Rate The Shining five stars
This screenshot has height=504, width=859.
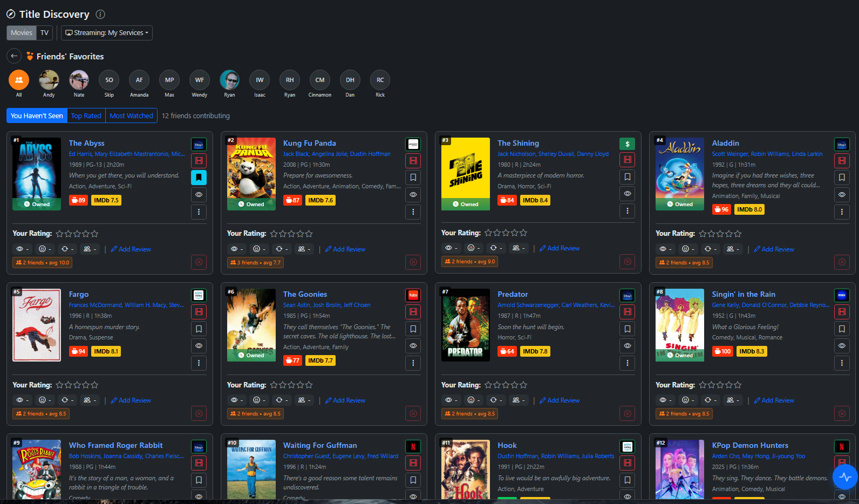(523, 233)
